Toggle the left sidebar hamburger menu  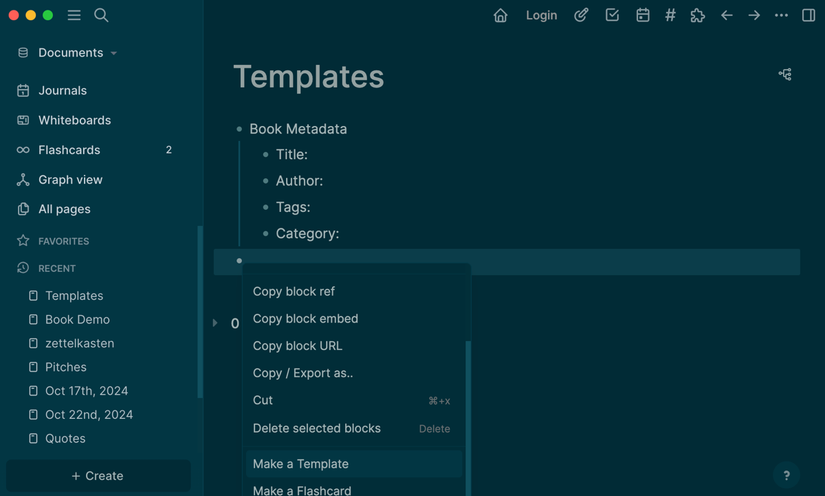(74, 15)
